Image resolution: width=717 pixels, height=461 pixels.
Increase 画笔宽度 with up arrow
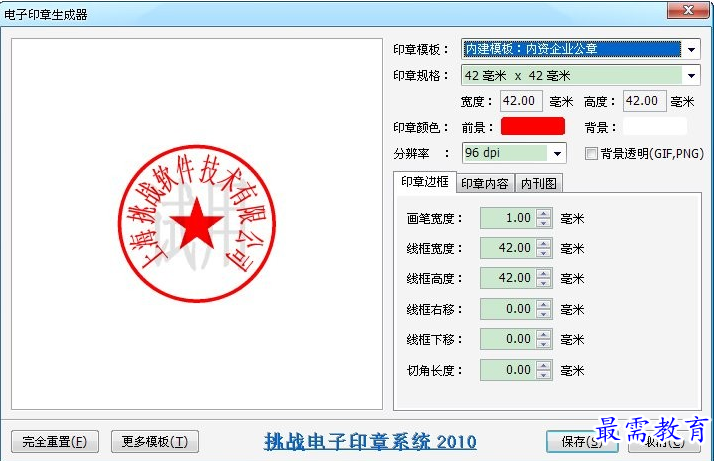[543, 214]
